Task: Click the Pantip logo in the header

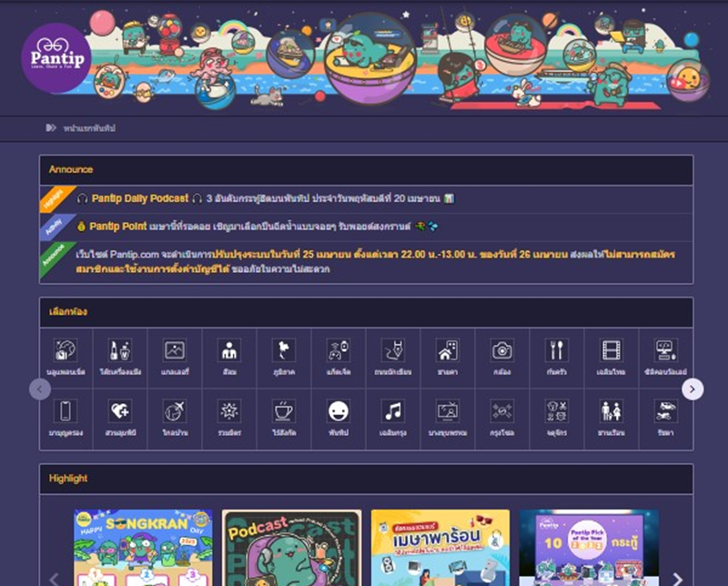Action: click(56, 57)
